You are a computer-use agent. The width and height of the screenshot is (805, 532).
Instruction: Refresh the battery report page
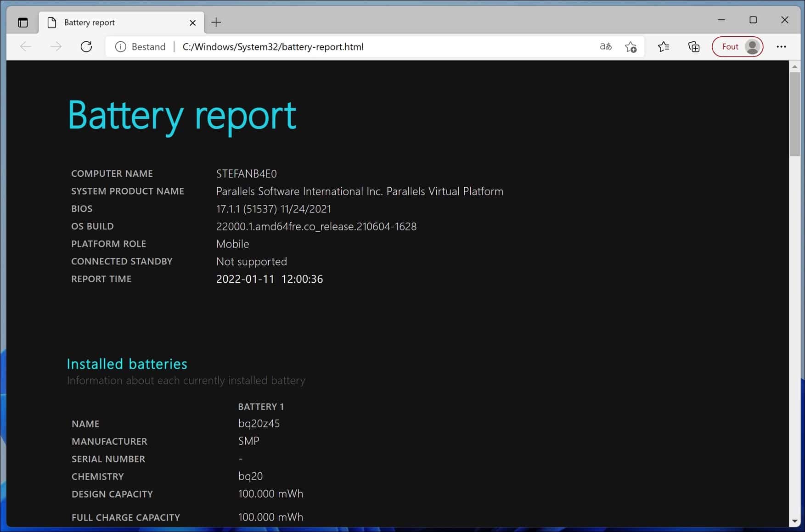[x=86, y=46]
